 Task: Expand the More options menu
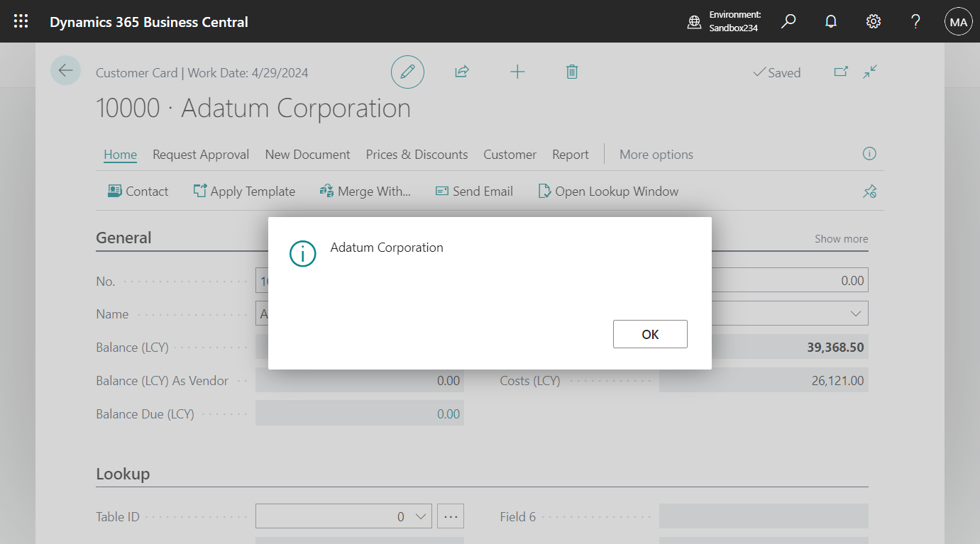point(656,154)
